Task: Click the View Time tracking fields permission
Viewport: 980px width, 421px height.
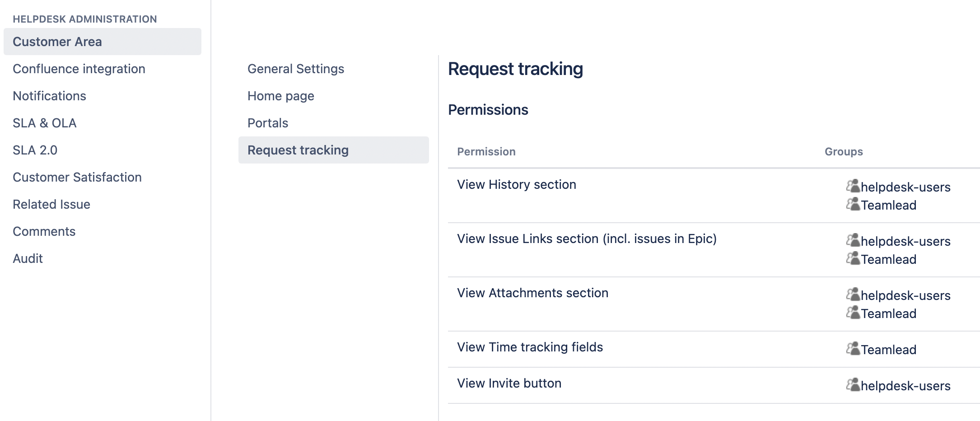Action: tap(530, 347)
